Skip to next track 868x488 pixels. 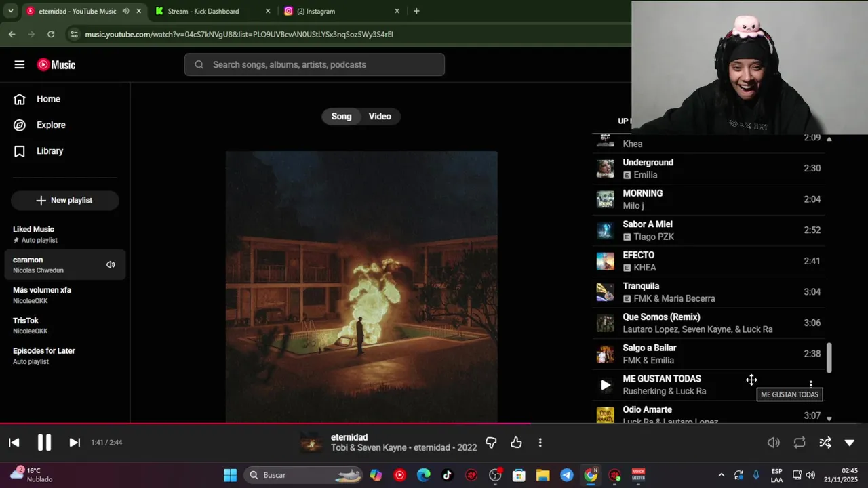(x=75, y=443)
